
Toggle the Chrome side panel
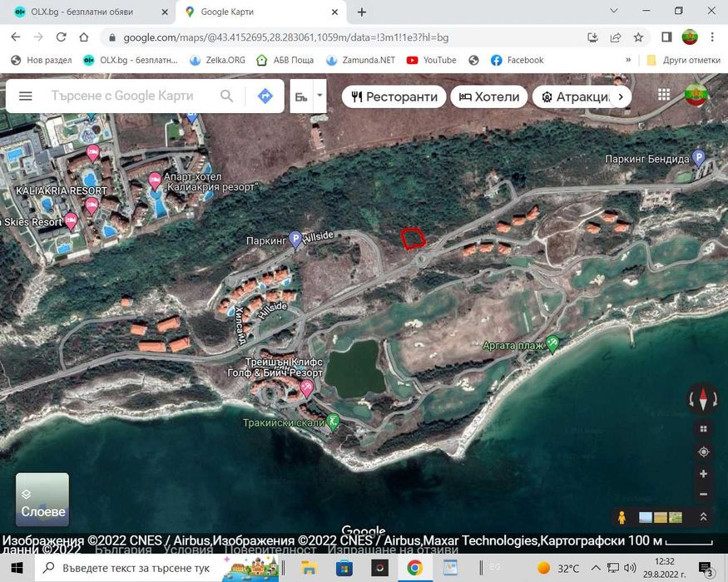pyautogui.click(x=666, y=37)
